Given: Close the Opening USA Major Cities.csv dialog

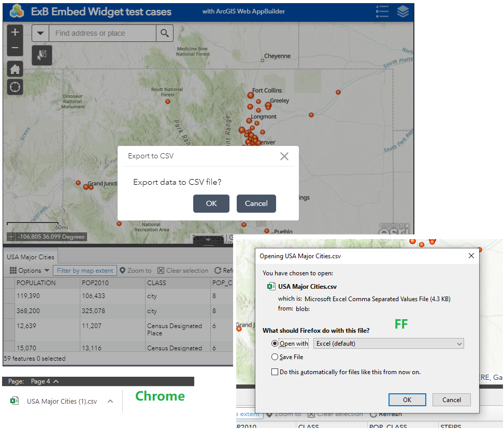Looking at the screenshot, I should coord(471,256).
